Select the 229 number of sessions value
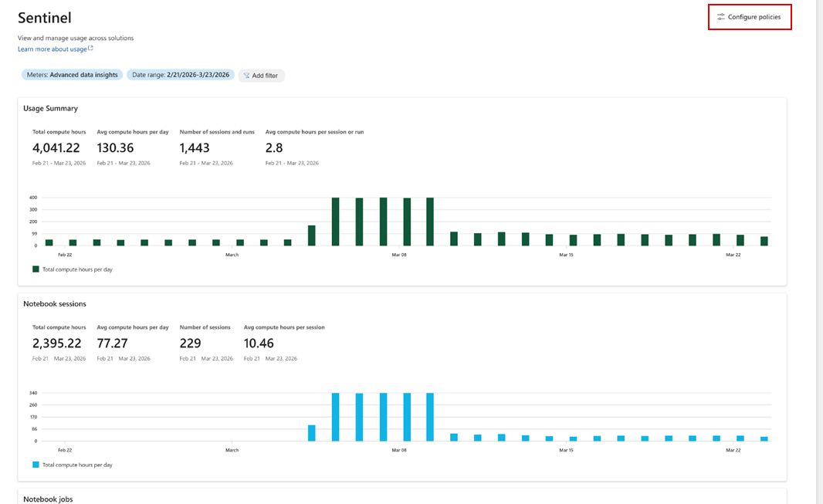The image size is (823, 504). (190, 343)
